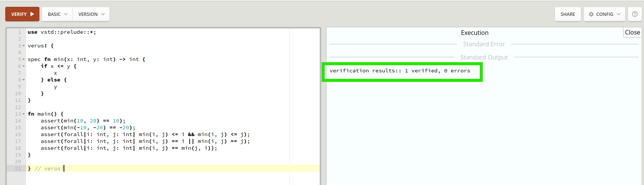Expand the BASIC mode dropdown

click(x=57, y=14)
